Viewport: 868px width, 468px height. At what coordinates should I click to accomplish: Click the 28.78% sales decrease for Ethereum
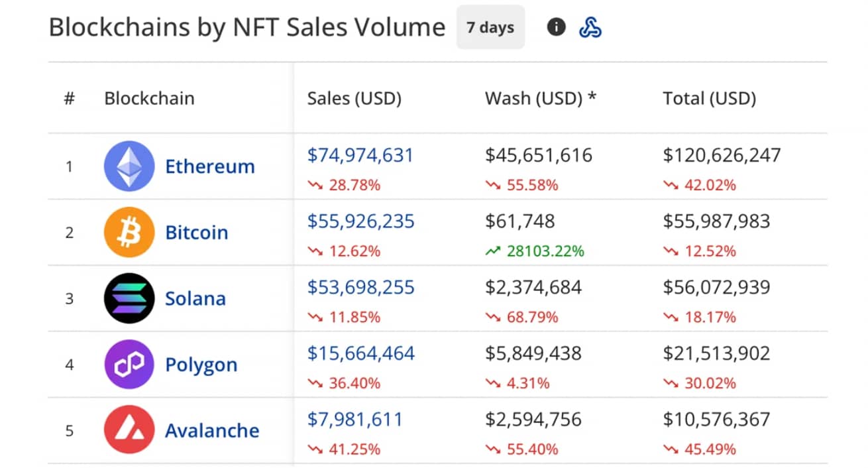pos(344,185)
